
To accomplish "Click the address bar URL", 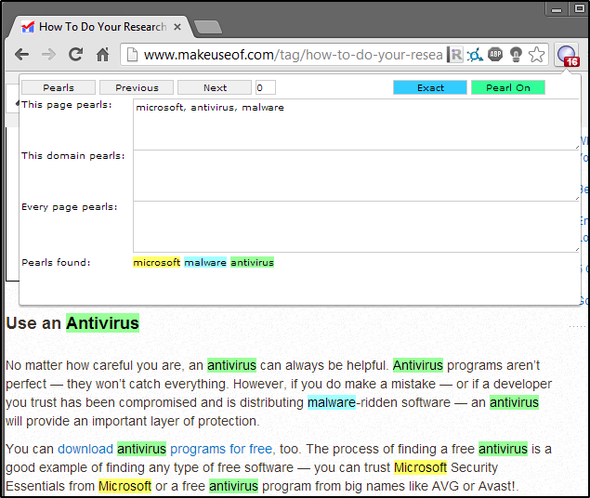I will (x=293, y=55).
